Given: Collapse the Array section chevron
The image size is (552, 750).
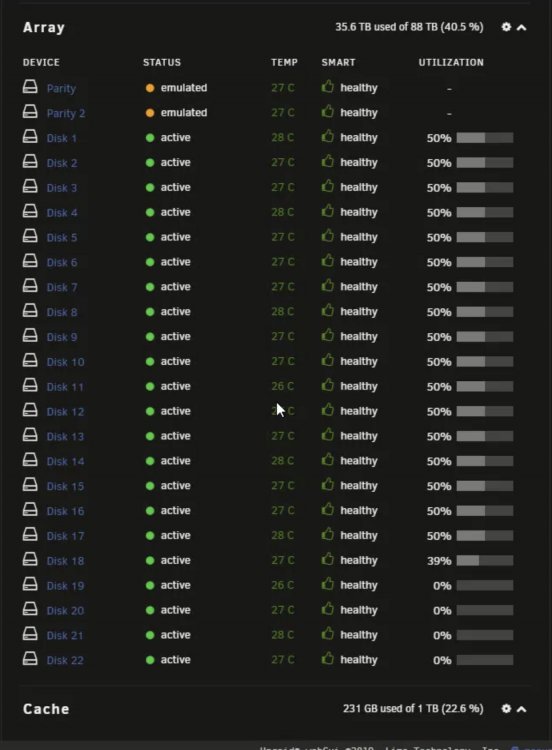Looking at the screenshot, I should pyautogui.click(x=522, y=28).
